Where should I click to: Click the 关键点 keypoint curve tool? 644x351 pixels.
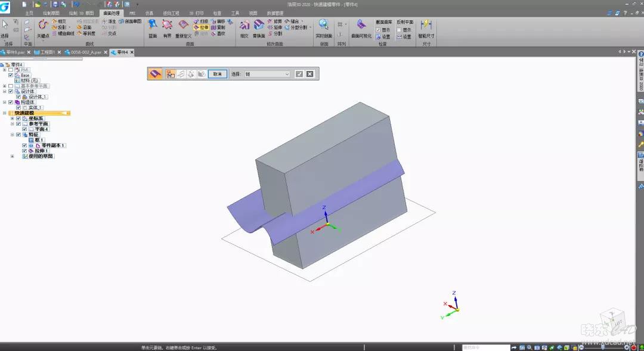click(43, 27)
